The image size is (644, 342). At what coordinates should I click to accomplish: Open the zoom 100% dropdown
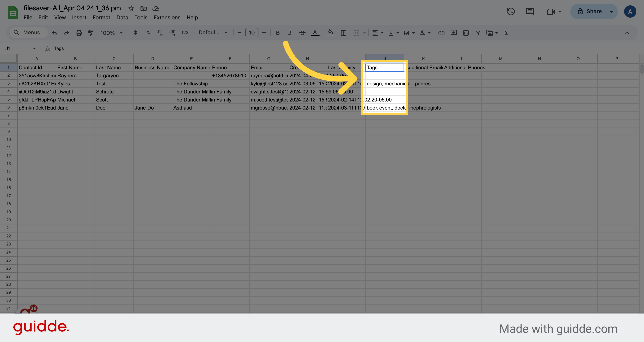(112, 33)
